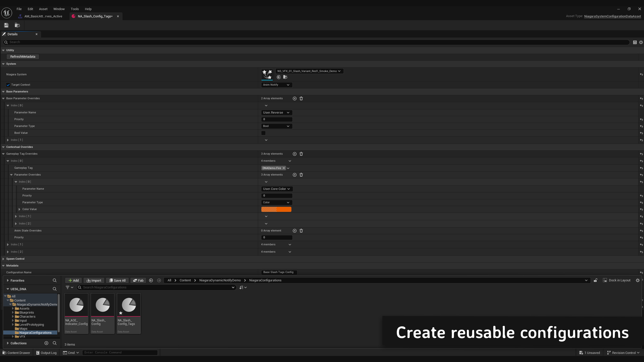This screenshot has height=362, width=644.
Task: Delete all Gameplay Tag Overrides with the trash icon
Action: [301, 154]
